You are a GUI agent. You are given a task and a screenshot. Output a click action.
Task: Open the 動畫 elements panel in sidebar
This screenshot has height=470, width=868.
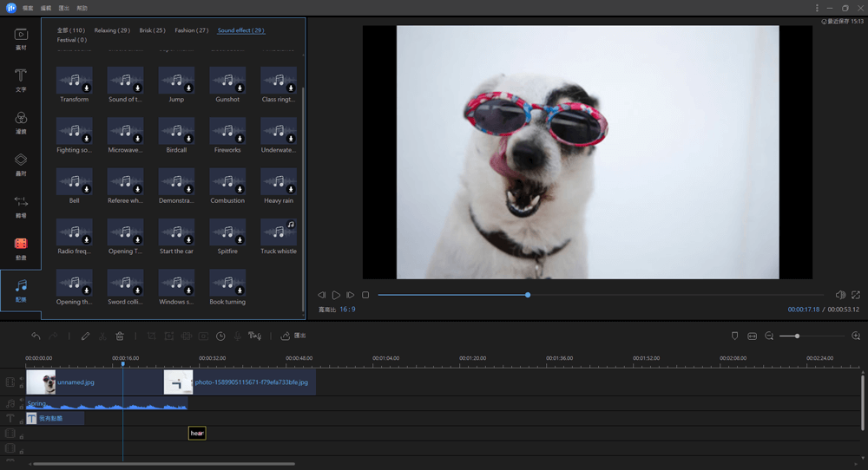(21, 249)
